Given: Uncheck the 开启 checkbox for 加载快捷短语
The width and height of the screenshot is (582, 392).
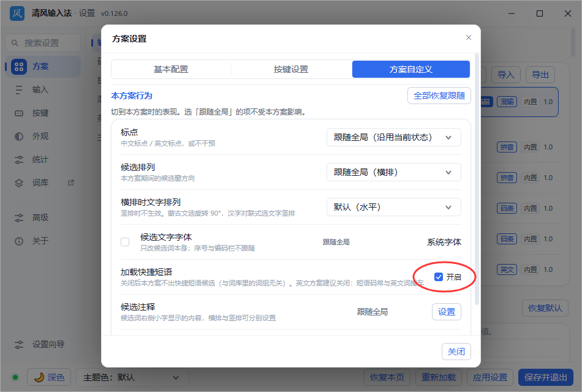Looking at the screenshot, I should tap(439, 277).
